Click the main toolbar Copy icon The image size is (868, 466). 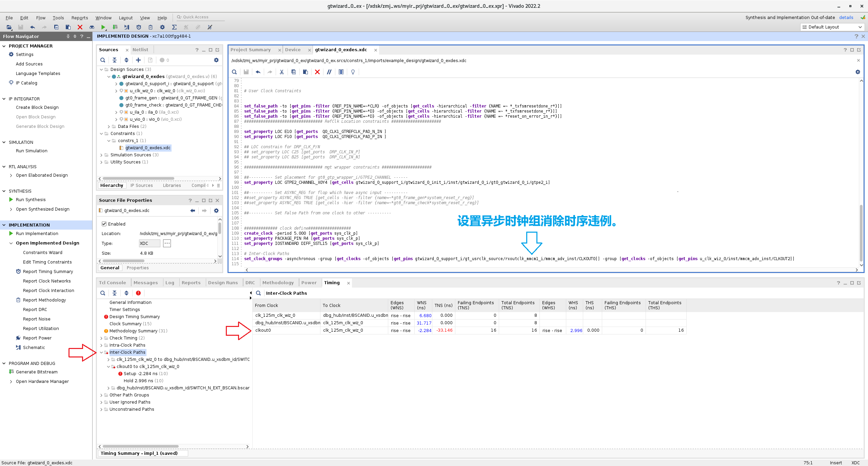pyautogui.click(x=56, y=27)
